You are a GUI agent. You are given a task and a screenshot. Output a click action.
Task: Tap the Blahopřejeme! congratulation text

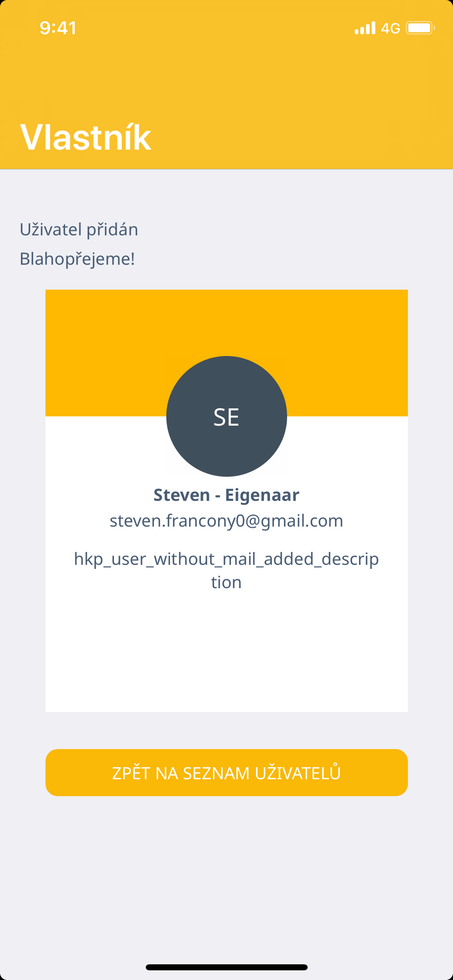point(77,259)
